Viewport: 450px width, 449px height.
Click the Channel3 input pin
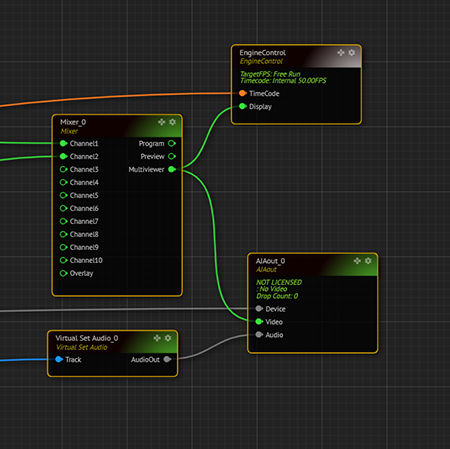tap(63, 169)
